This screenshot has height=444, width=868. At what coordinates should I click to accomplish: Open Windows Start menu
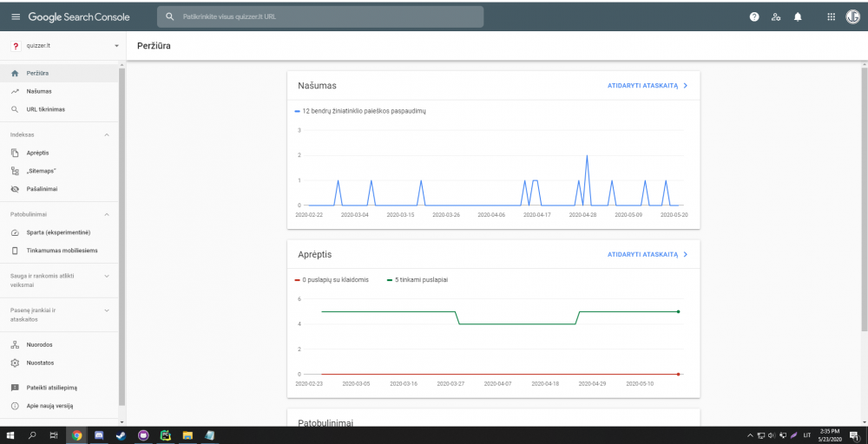(x=10, y=435)
